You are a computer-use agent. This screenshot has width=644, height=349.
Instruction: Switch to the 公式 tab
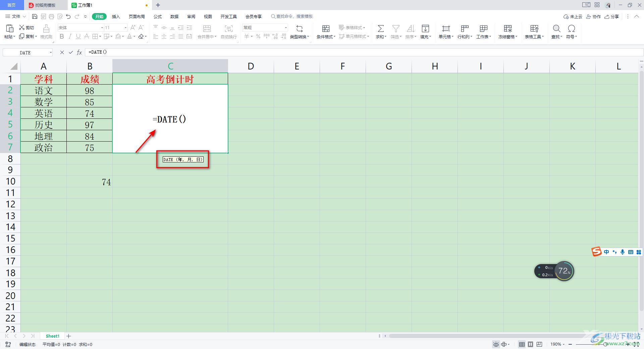point(158,16)
